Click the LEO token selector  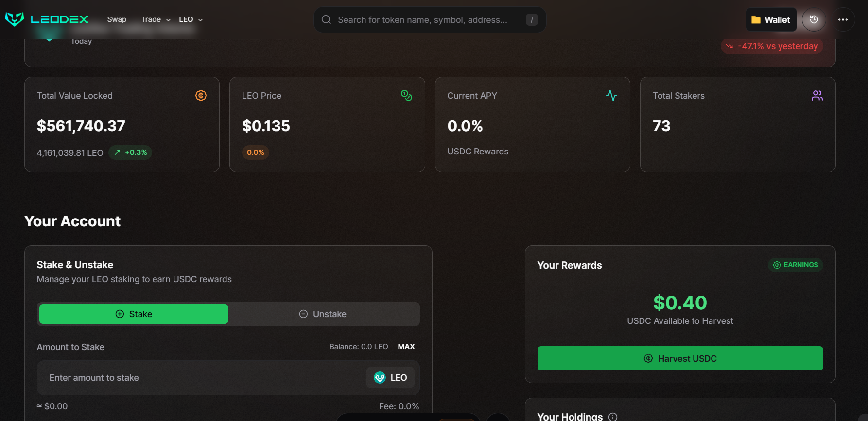390,378
